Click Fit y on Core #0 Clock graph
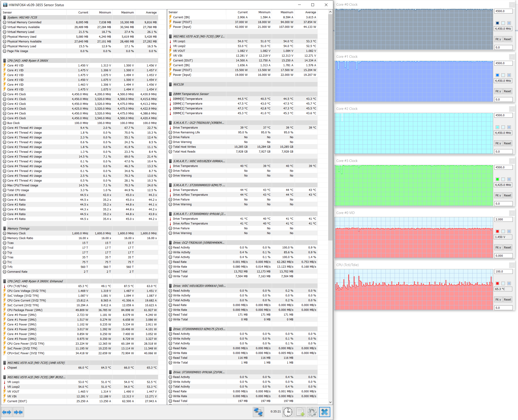518x420 pixels. click(498, 39)
